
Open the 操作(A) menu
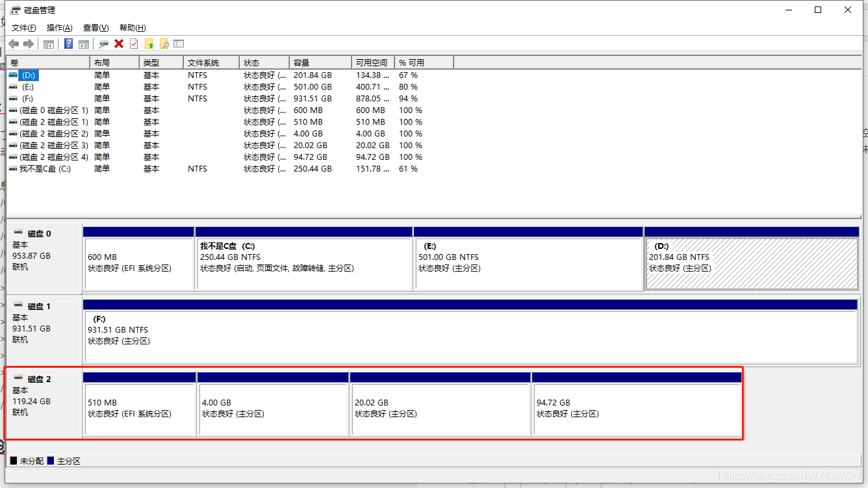59,28
